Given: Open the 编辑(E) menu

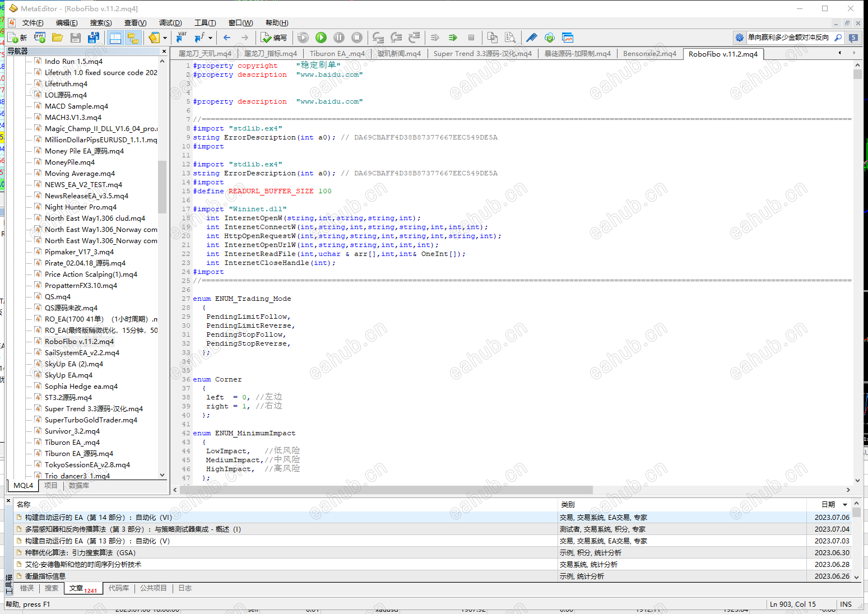Looking at the screenshot, I should [x=67, y=23].
